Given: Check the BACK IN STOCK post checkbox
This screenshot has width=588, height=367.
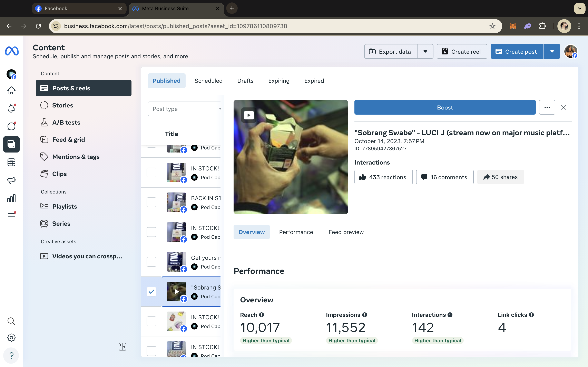Looking at the screenshot, I should click(151, 202).
